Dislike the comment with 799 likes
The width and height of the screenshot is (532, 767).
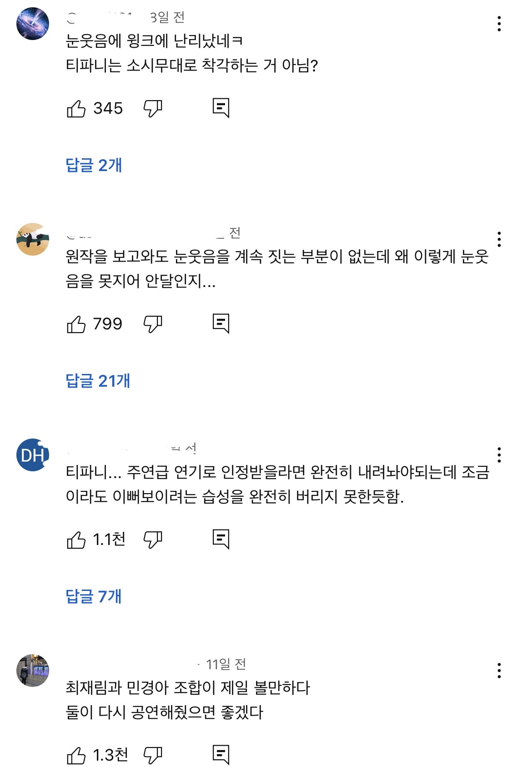pyautogui.click(x=153, y=324)
